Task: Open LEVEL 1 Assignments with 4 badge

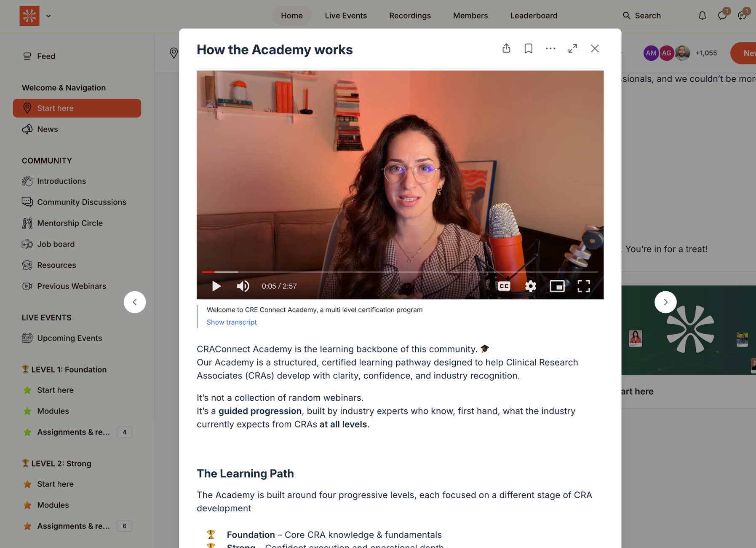Action: (77, 432)
